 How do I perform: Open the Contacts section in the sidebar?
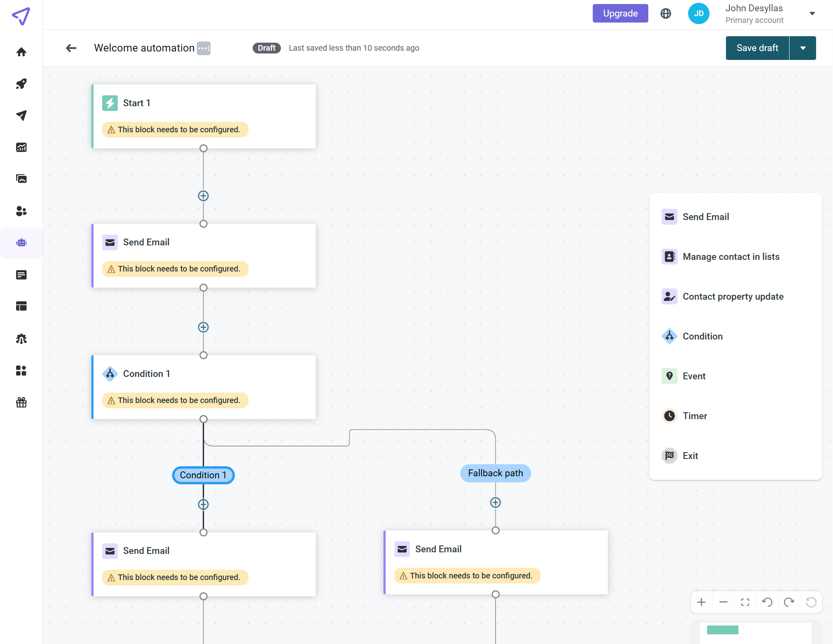point(21,211)
